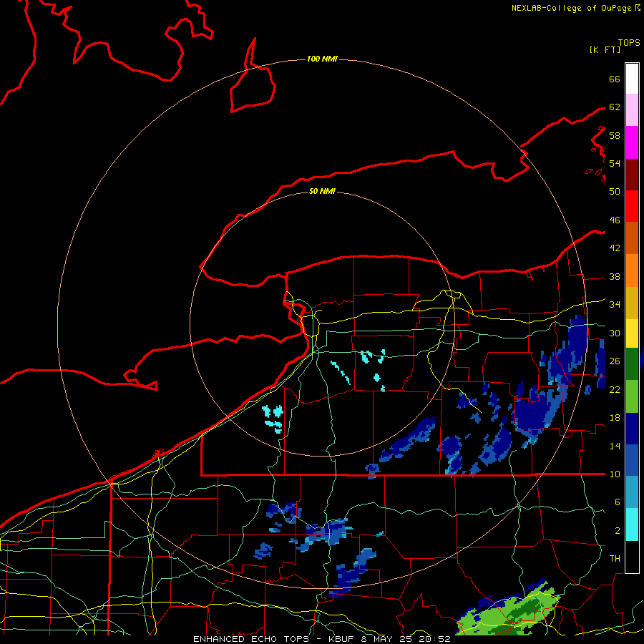Click the black TH threshold swatch
The image size is (644, 644).
click(632, 557)
